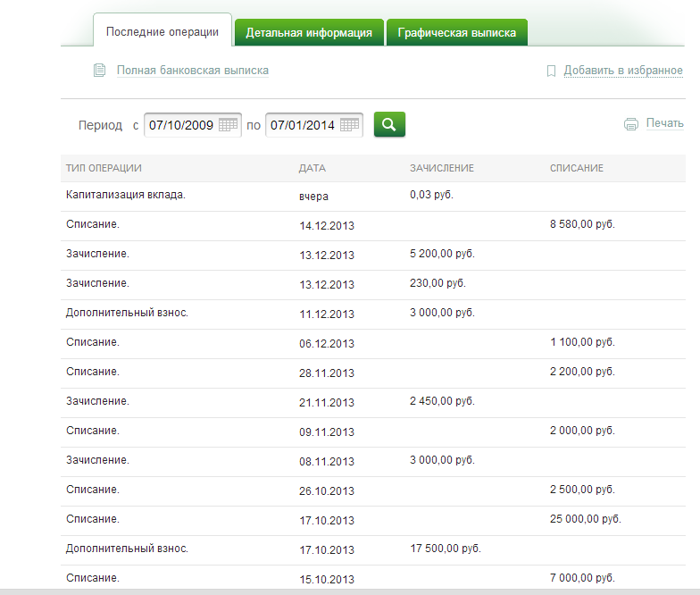Image resolution: width=700 pixels, height=595 pixels.
Task: Switch to the Последние операции tab
Action: (x=162, y=32)
